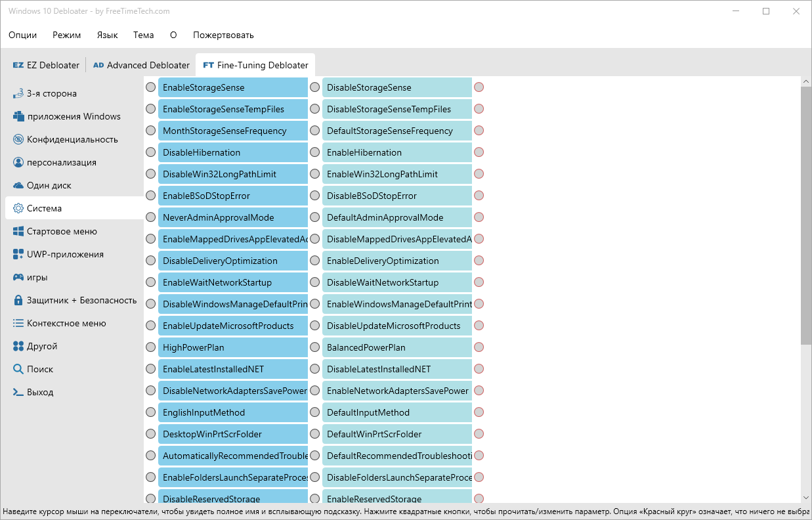Click the DisableNetworkAdaptersSavePower button

click(233, 391)
